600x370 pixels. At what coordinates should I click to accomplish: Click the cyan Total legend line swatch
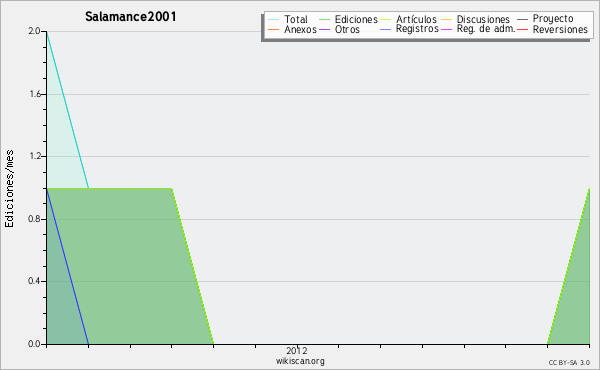(274, 20)
